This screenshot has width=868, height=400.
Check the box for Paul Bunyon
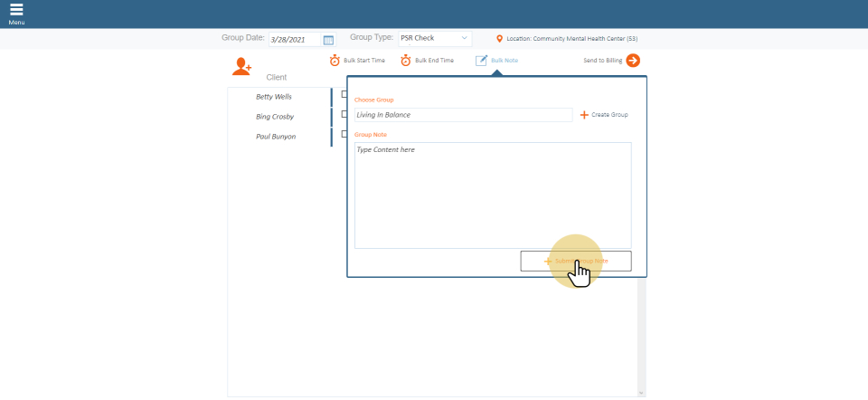point(344,134)
